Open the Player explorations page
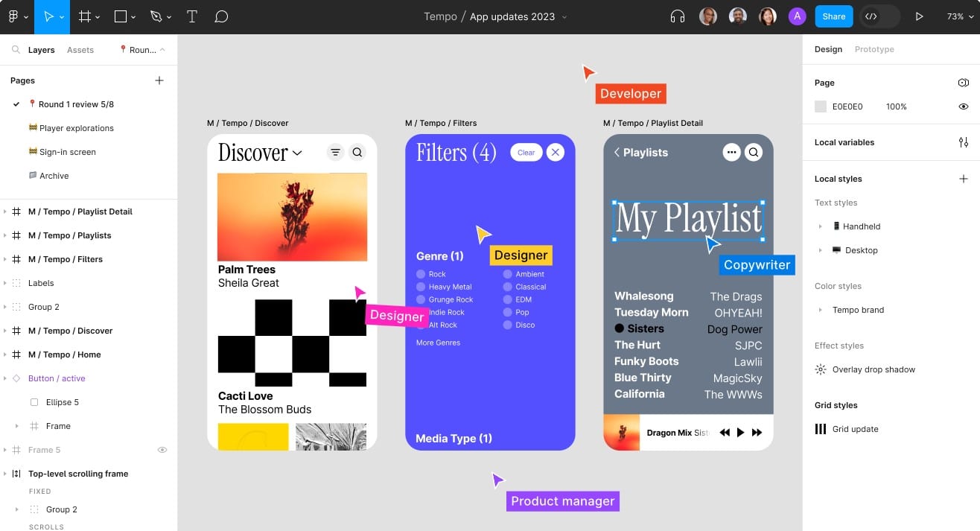980x531 pixels. pyautogui.click(x=76, y=128)
